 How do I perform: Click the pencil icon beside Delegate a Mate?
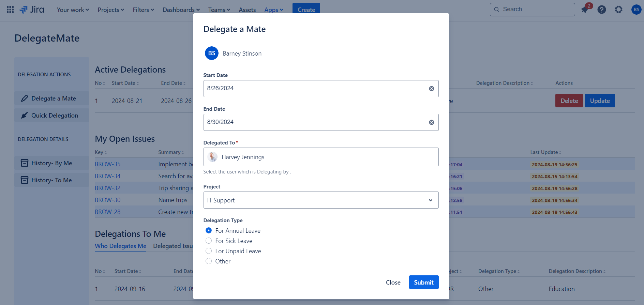click(25, 98)
